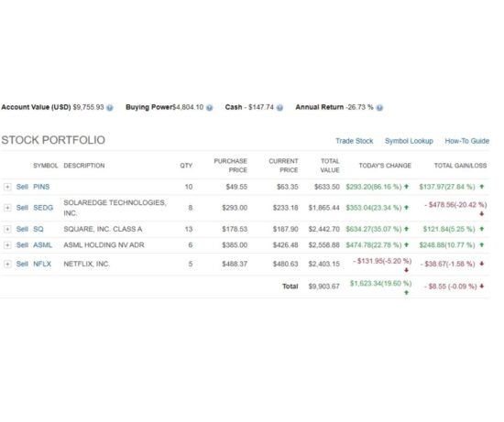Click the green up arrow in PINS today's change

[x=406, y=186]
